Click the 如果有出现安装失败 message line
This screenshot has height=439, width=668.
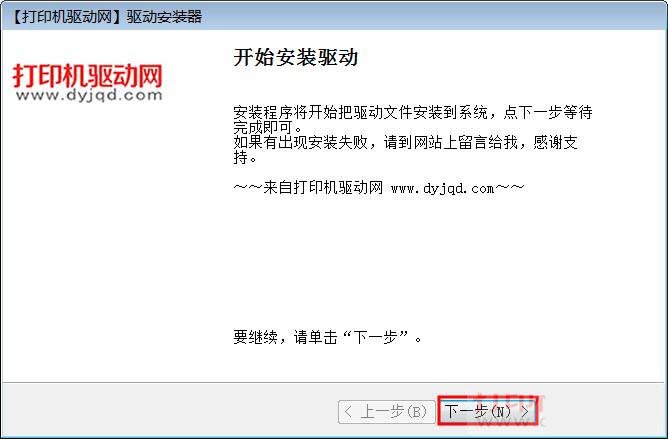click(x=405, y=142)
